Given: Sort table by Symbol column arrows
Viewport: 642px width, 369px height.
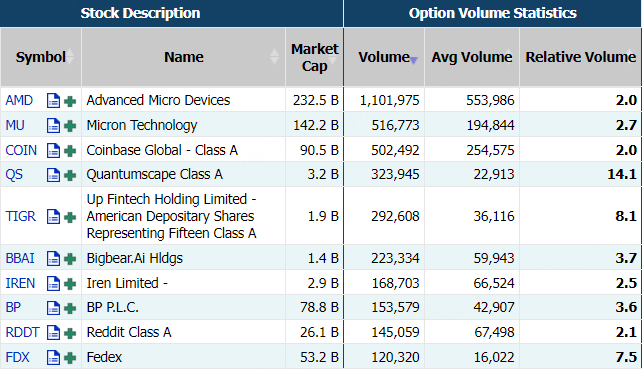Looking at the screenshot, I should (70, 57).
